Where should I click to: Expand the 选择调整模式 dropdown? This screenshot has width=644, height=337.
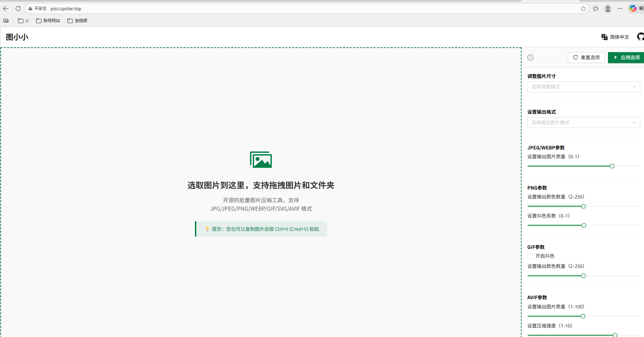(583, 87)
